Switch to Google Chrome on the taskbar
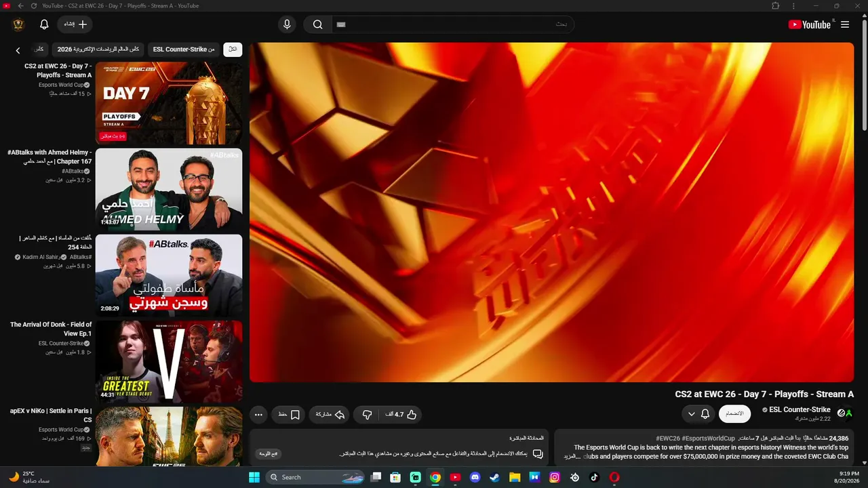This screenshot has width=868, height=488. (435, 477)
